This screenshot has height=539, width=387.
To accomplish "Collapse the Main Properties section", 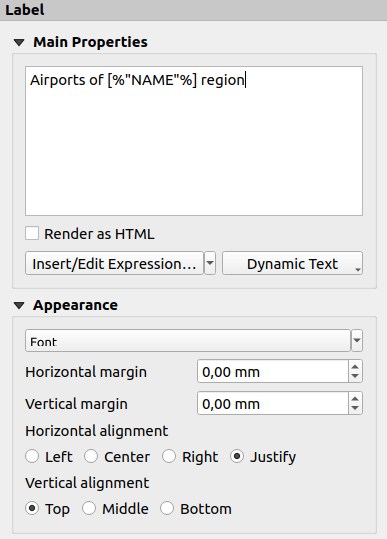I will pos(19,43).
